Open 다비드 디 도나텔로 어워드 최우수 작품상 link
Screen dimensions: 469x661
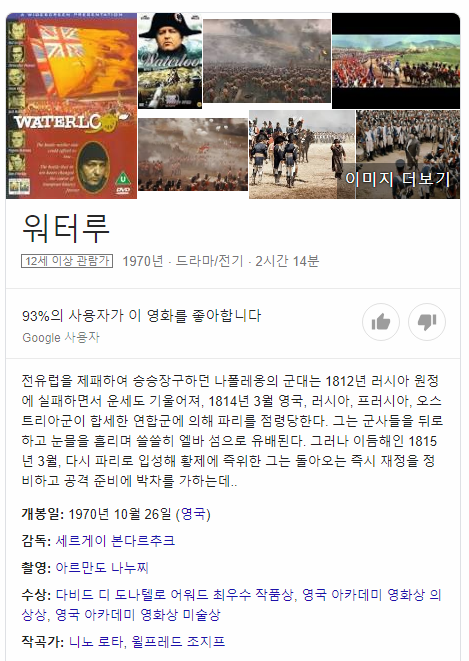point(174,595)
